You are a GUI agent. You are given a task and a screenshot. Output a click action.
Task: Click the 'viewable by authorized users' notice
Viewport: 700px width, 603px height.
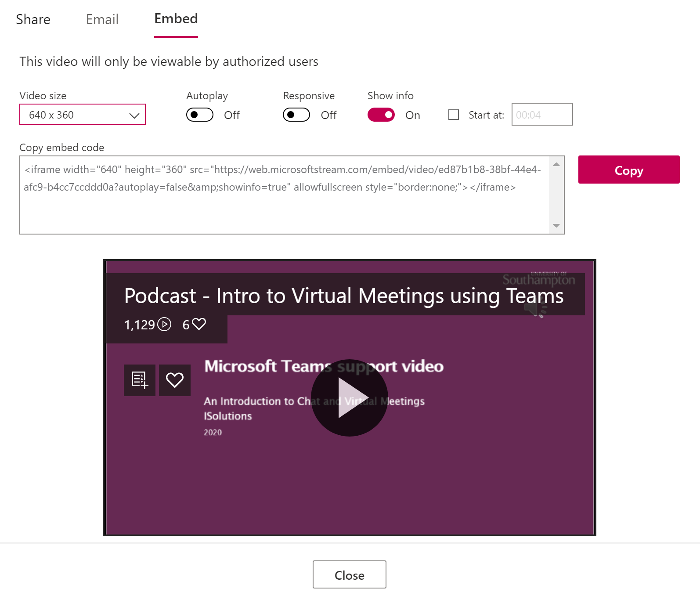coord(169,61)
